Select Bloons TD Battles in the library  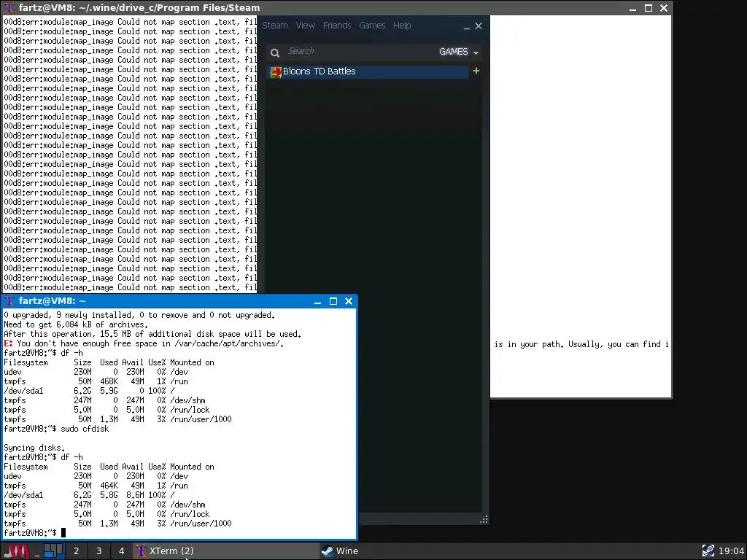point(368,71)
